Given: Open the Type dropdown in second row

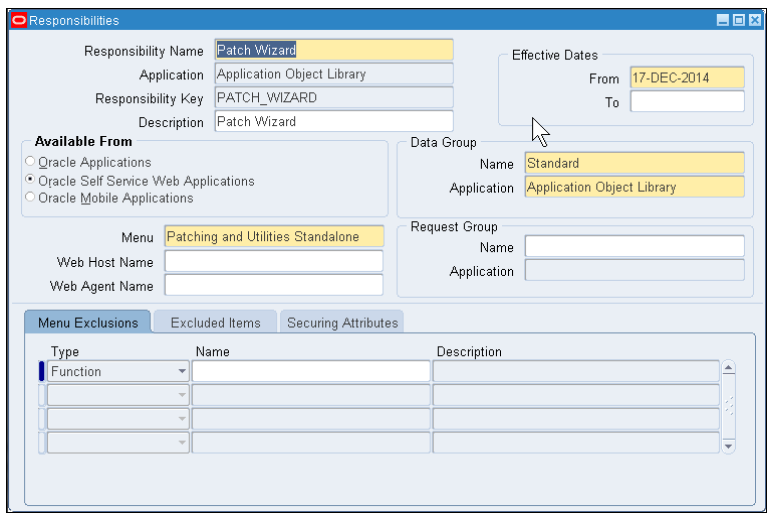Looking at the screenshot, I should 182,395.
